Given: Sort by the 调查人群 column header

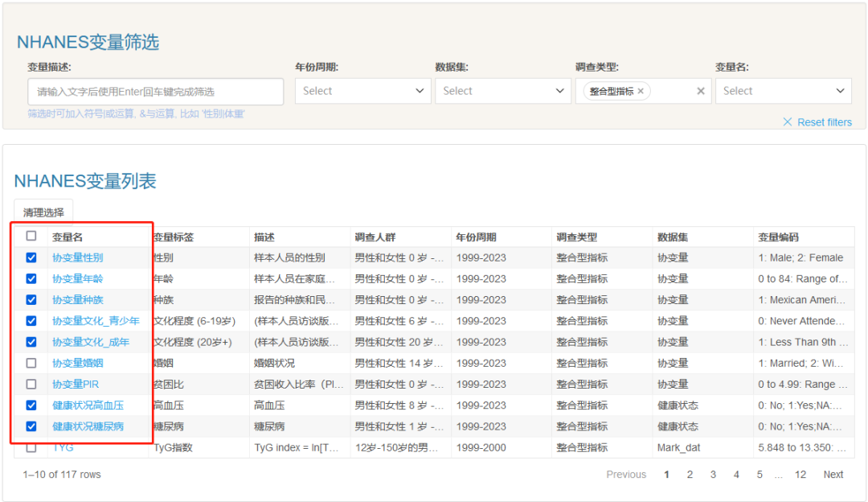Looking at the screenshot, I should [x=375, y=237].
